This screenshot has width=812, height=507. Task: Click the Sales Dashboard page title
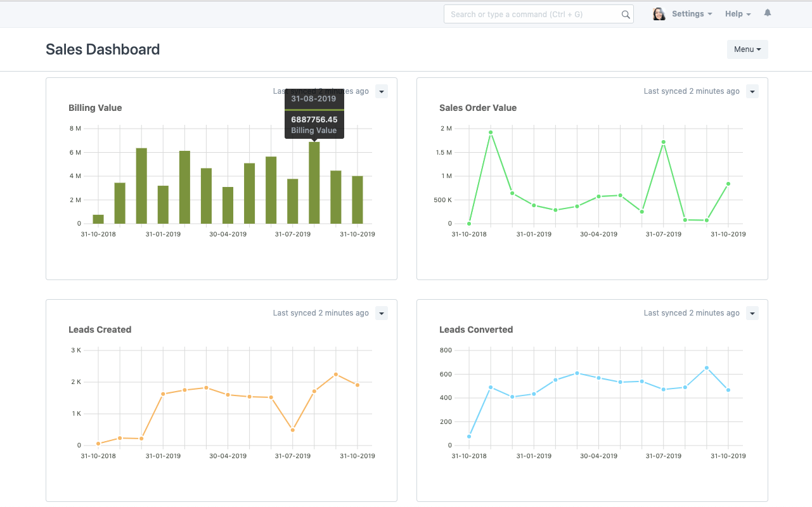pos(103,49)
